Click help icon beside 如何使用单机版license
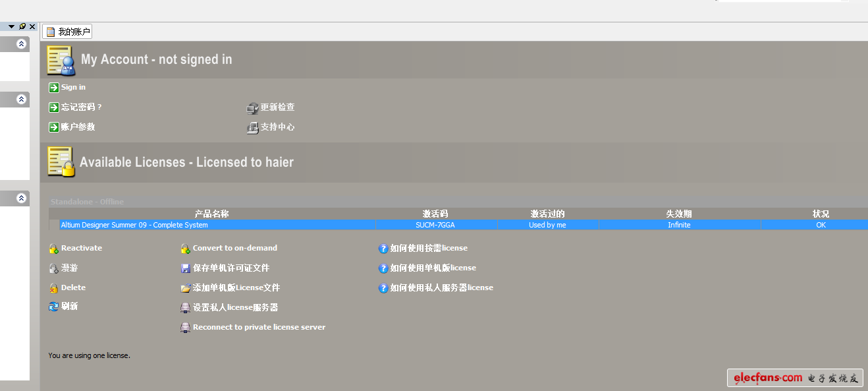868x391 pixels. coord(383,268)
